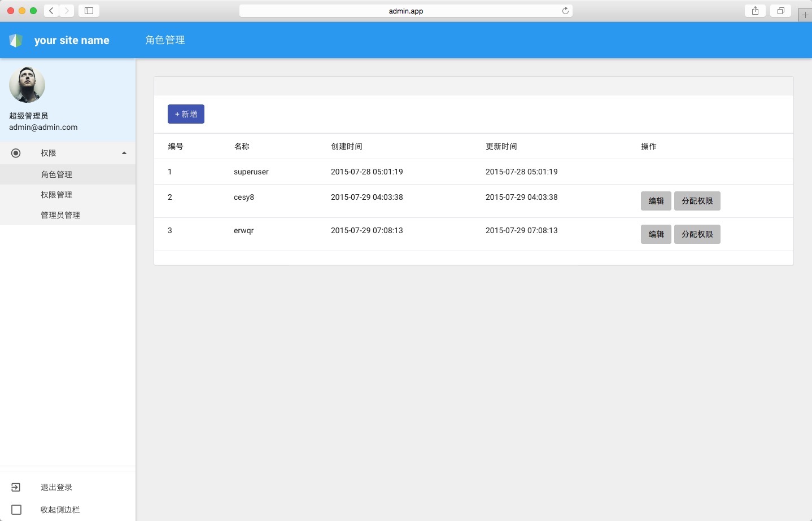Click 分配权限 for role erwqr
Image resolution: width=812 pixels, height=521 pixels.
point(697,234)
